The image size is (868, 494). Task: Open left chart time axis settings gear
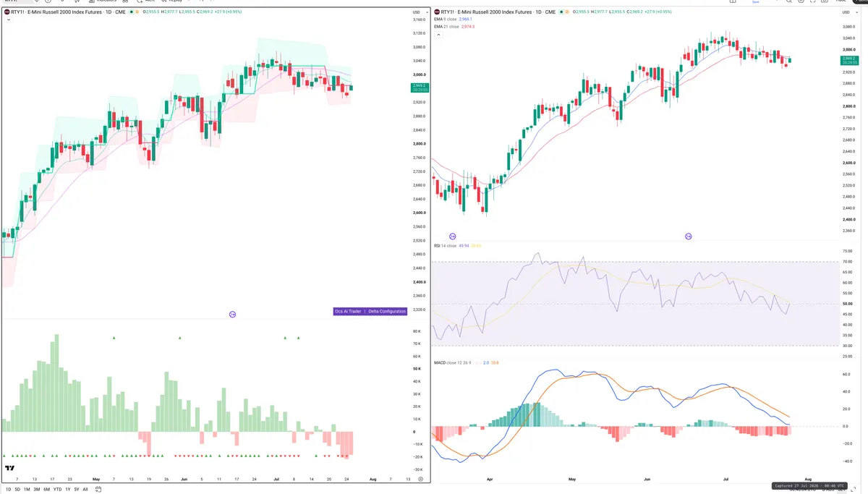[420, 479]
